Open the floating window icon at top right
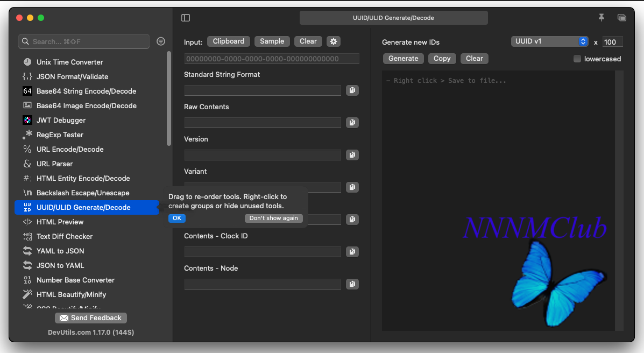This screenshot has width=644, height=353. (x=622, y=18)
